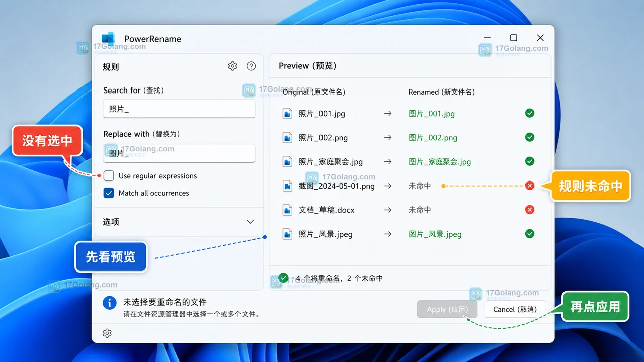Click renamed entry 图片_风景.jpeg
This screenshot has height=362, width=644.
coord(435,234)
